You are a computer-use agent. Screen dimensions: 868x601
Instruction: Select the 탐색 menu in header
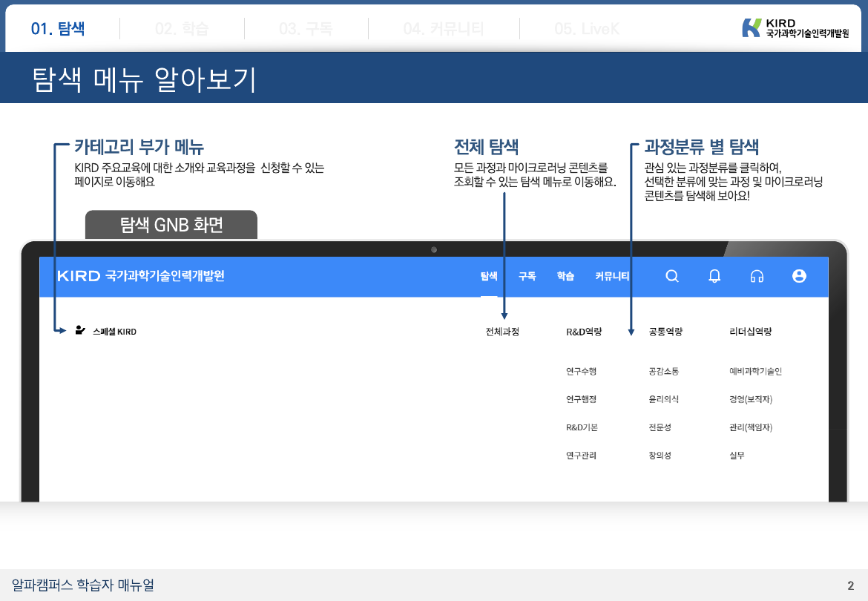pyautogui.click(x=489, y=276)
